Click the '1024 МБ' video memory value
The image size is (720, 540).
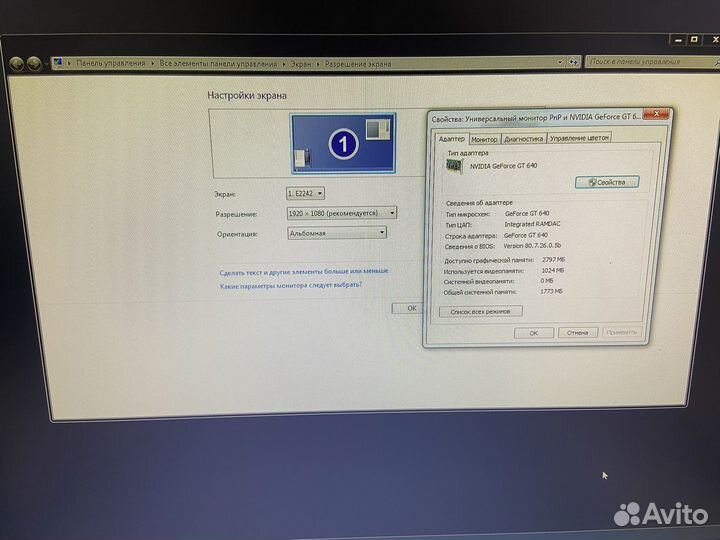(x=553, y=270)
